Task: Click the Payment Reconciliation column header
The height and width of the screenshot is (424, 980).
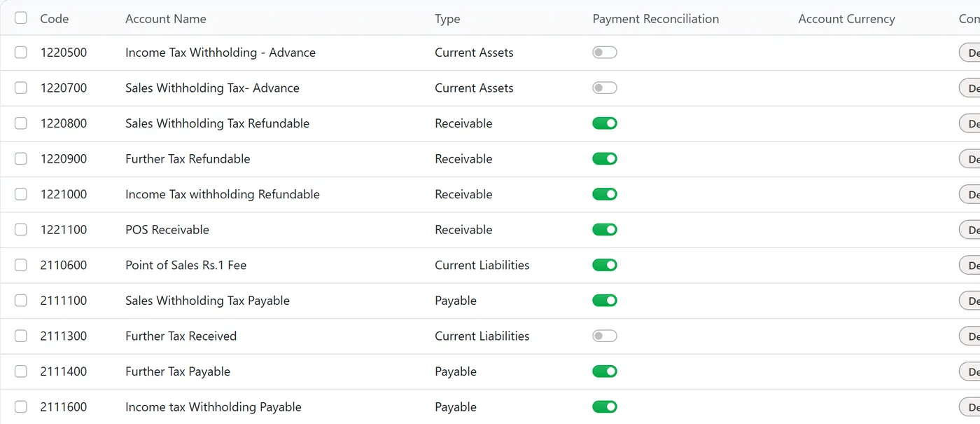Action: click(656, 19)
